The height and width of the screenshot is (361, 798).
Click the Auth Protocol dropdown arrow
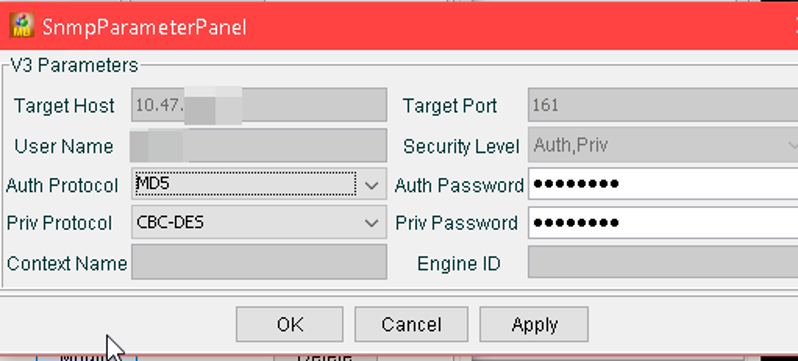pos(372,185)
